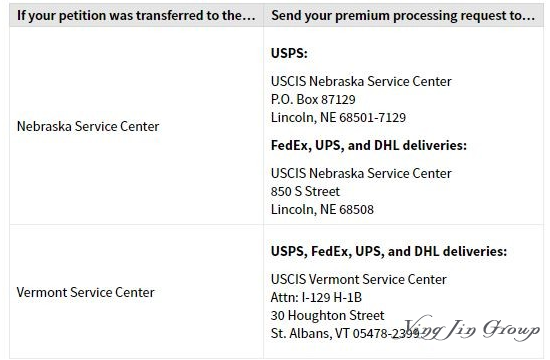Click the 'Send your premium processing request' header

pos(403,16)
